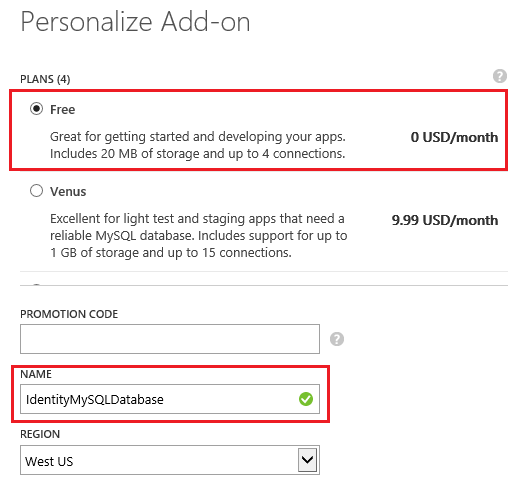Viewport: 525px width, 499px height.
Task: Click the West US region combo box
Action: tap(170, 460)
